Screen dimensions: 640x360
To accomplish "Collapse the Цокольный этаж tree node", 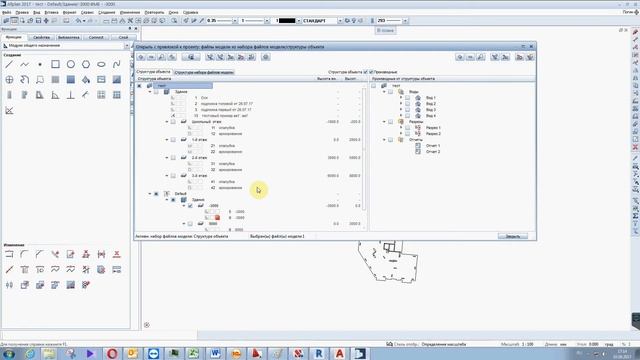I will point(167,122).
